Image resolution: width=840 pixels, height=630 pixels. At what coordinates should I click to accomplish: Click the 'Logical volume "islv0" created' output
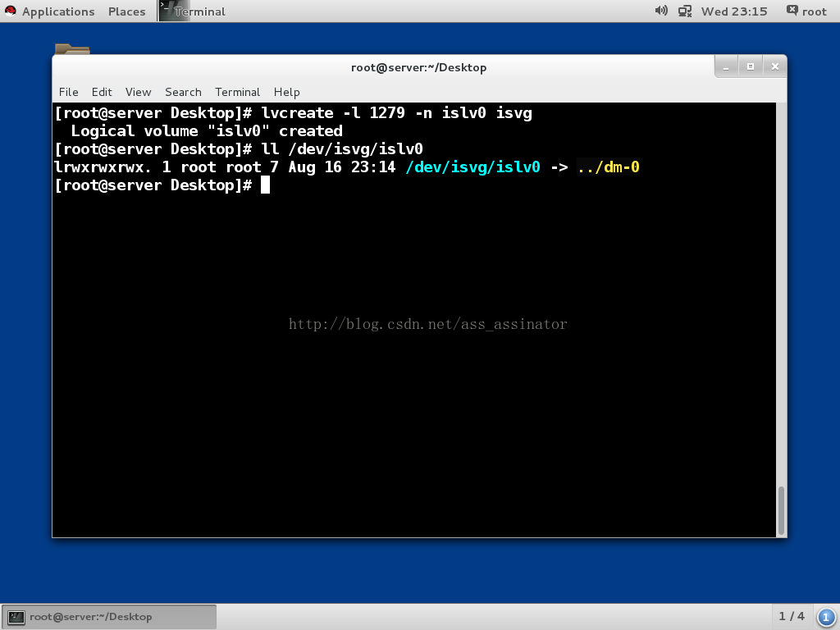pyautogui.click(x=207, y=131)
